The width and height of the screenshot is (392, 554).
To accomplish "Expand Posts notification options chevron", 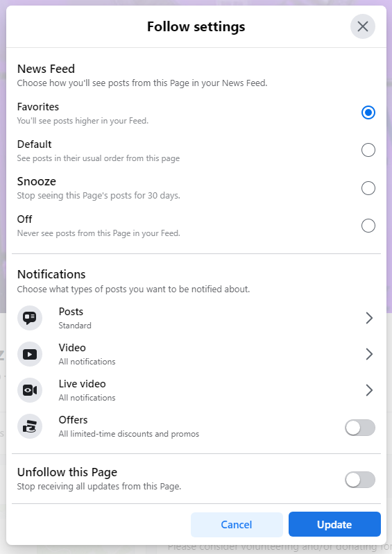I will [369, 318].
